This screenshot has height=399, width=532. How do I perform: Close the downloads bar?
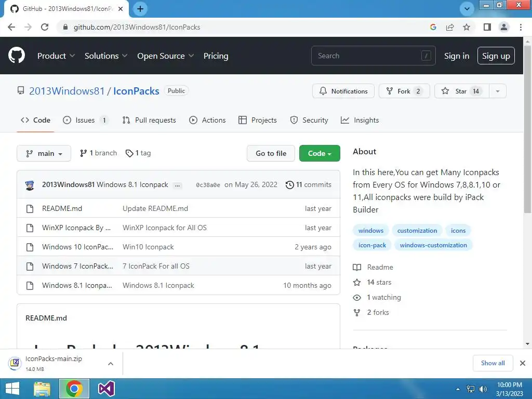(523, 363)
